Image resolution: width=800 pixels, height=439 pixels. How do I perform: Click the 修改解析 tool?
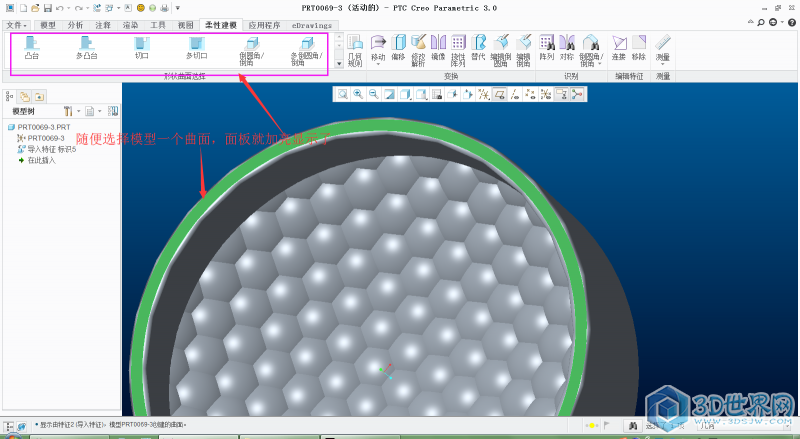coord(418,51)
